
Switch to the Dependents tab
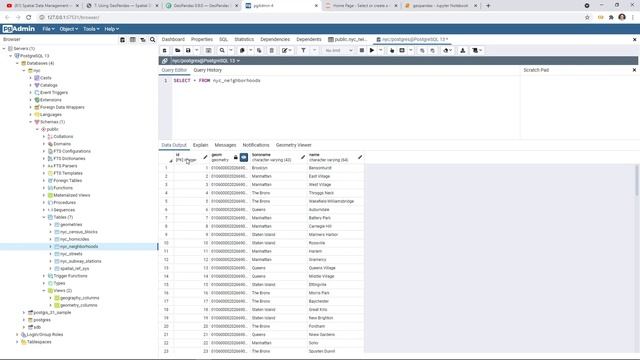(x=309, y=40)
